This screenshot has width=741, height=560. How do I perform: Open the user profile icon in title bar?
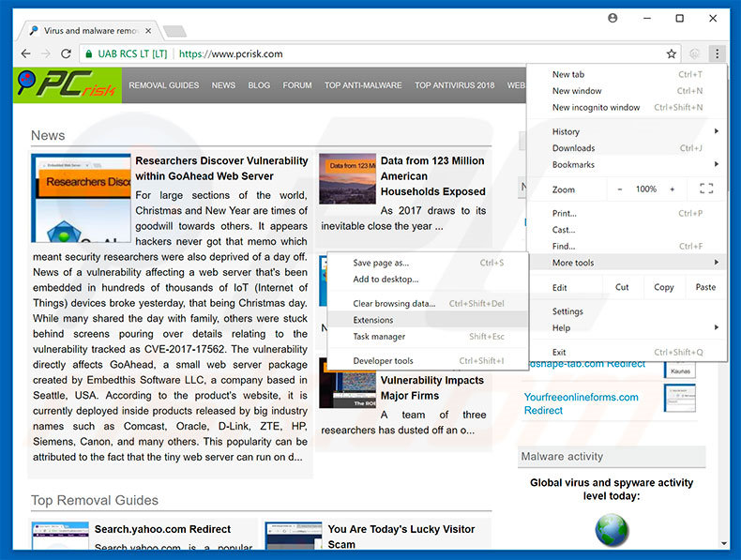pyautogui.click(x=612, y=18)
